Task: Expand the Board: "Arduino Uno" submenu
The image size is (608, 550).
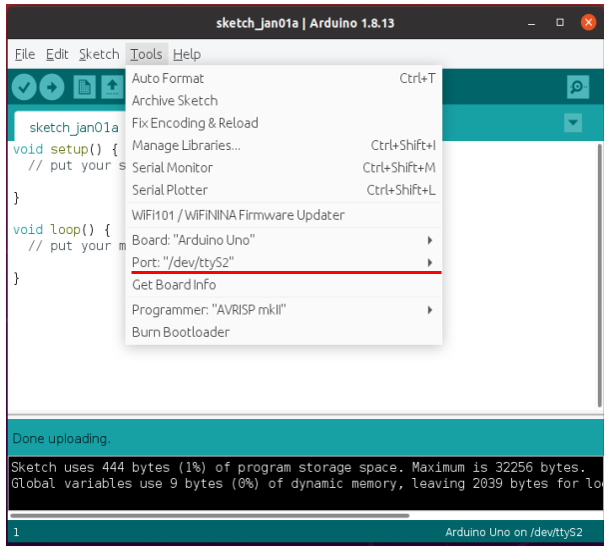Action: coord(284,240)
